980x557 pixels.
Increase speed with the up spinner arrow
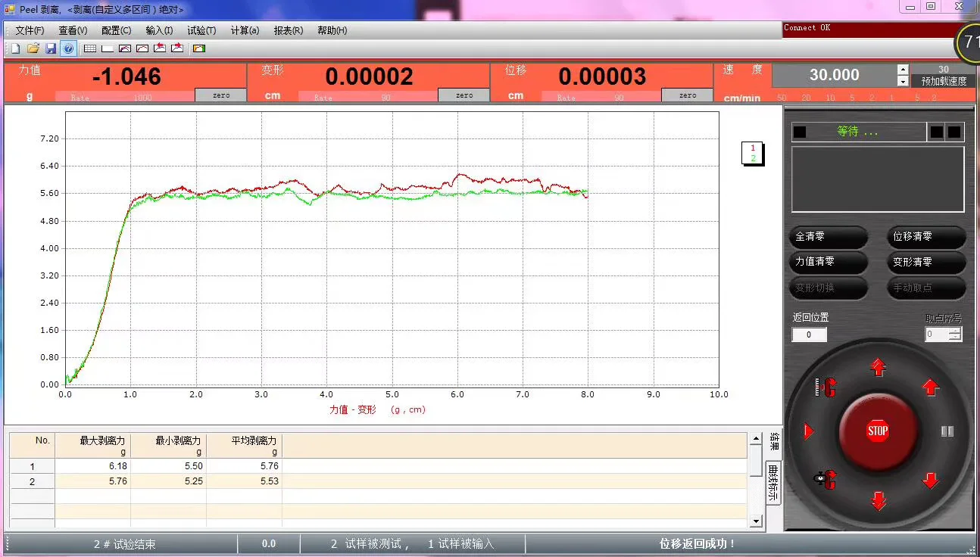[x=902, y=69]
